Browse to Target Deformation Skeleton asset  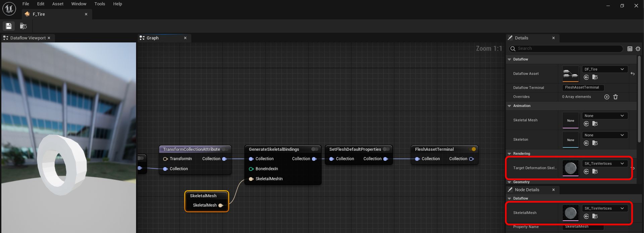[595, 172]
